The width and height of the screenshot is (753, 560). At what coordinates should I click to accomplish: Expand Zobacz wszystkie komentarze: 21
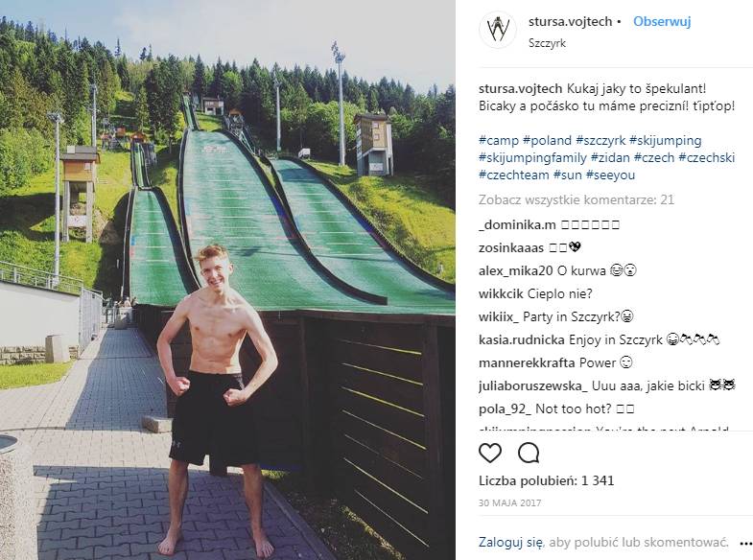[577, 199]
